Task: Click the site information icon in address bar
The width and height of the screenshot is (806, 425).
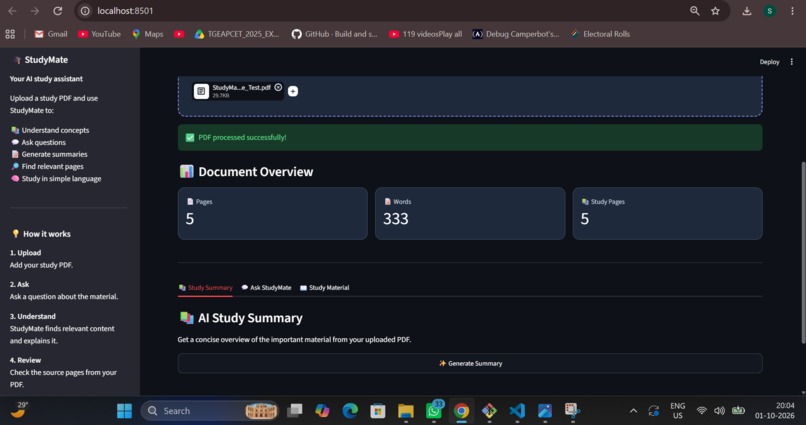Action: tap(85, 11)
